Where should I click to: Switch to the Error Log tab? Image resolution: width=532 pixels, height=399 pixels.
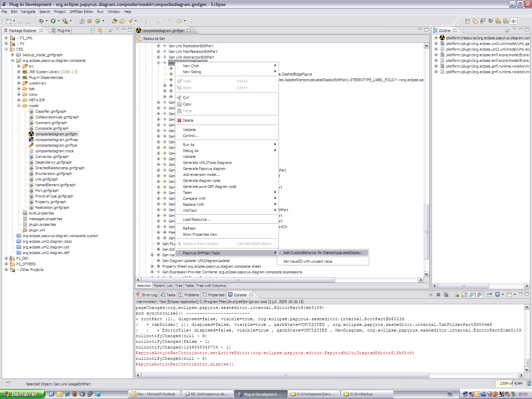point(147,295)
